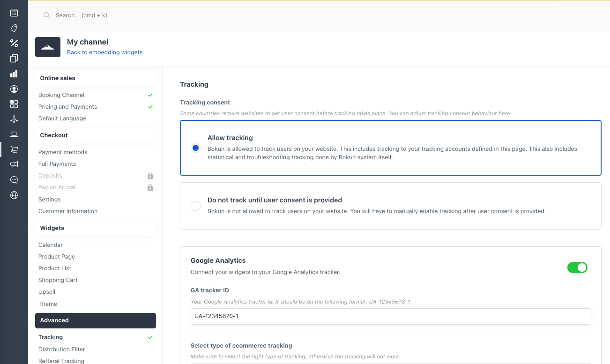Open the bar chart reports icon
This screenshot has height=364, width=610.
coord(14,74)
